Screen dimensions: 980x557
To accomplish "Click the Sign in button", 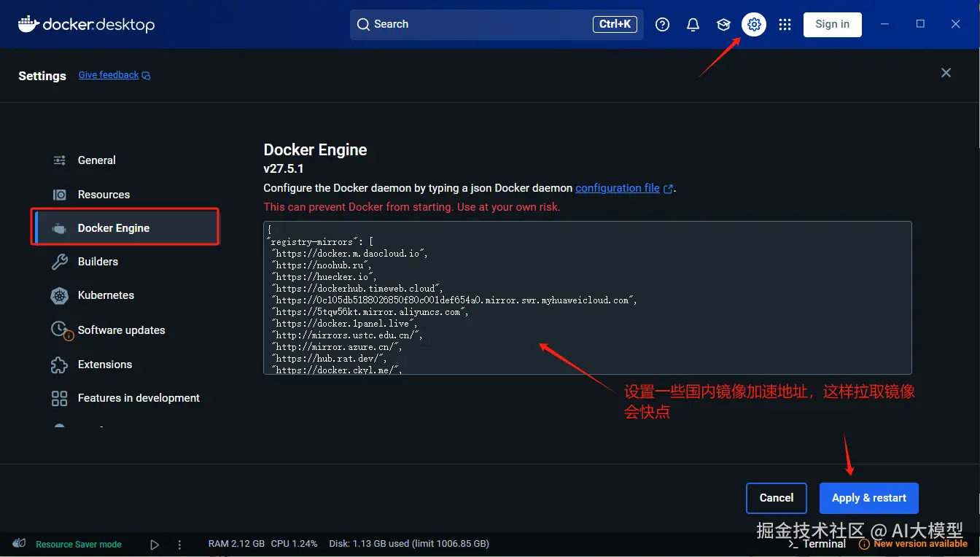I will point(832,24).
